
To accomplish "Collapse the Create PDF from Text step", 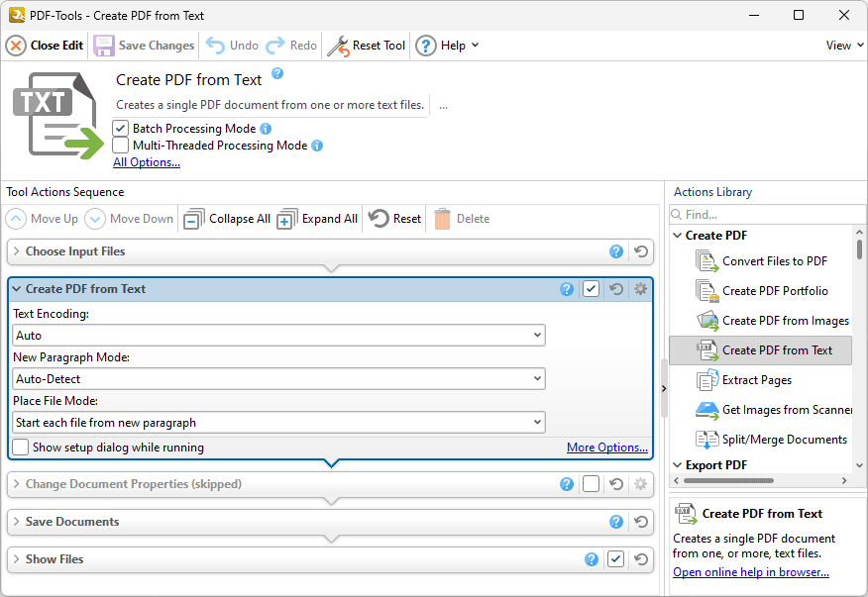I will point(17,289).
